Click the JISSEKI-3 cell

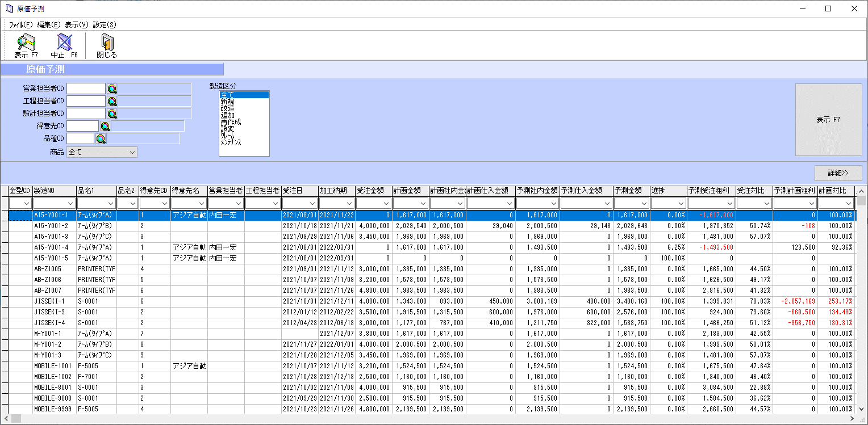[55, 312]
